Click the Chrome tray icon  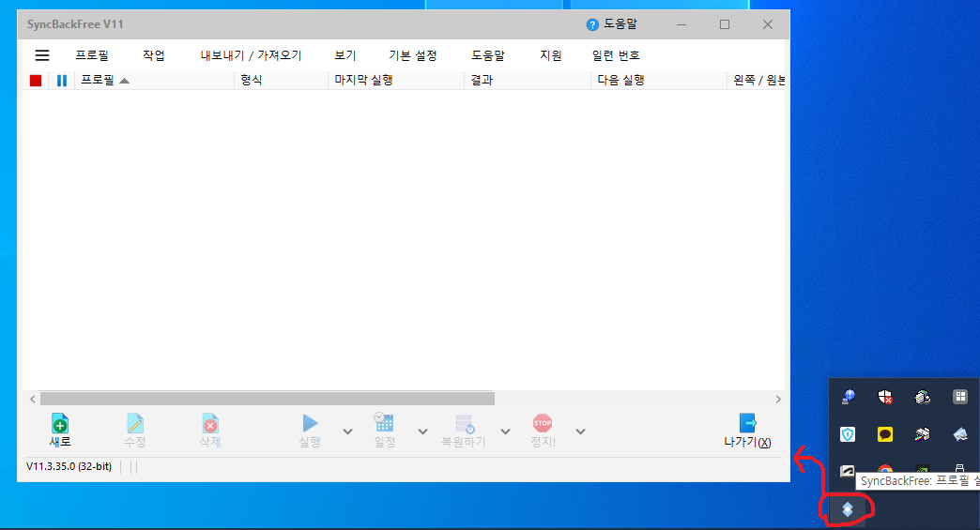click(885, 469)
